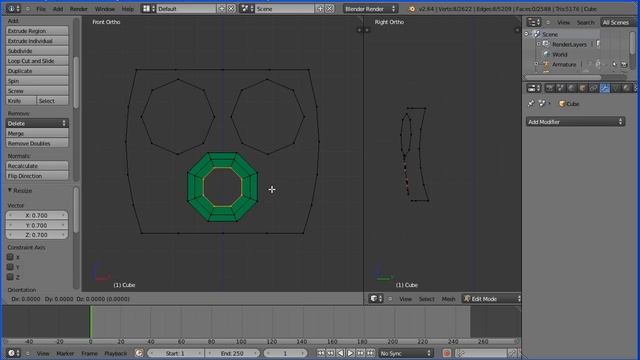Jump to the timeline start frame
The image size is (640, 360).
point(321,353)
